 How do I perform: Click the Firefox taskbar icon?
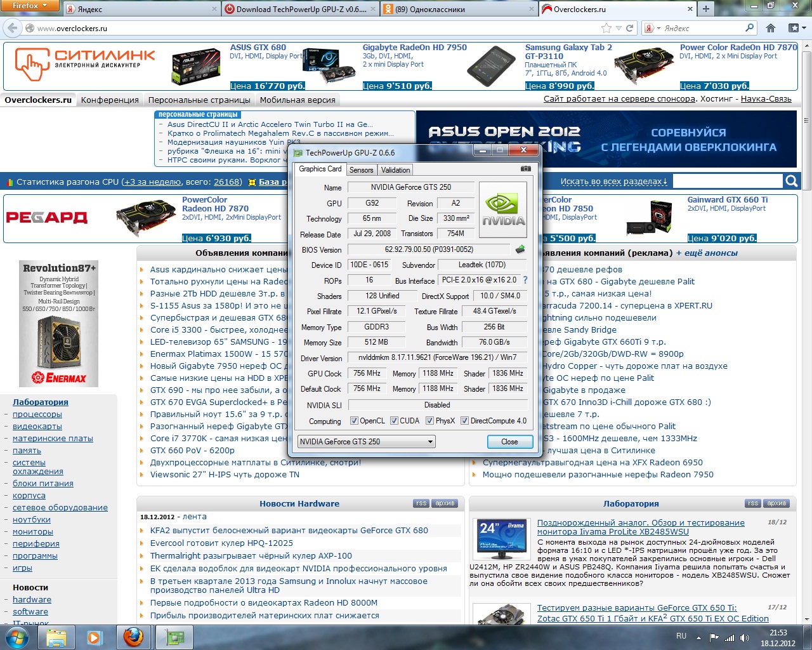pos(133,637)
